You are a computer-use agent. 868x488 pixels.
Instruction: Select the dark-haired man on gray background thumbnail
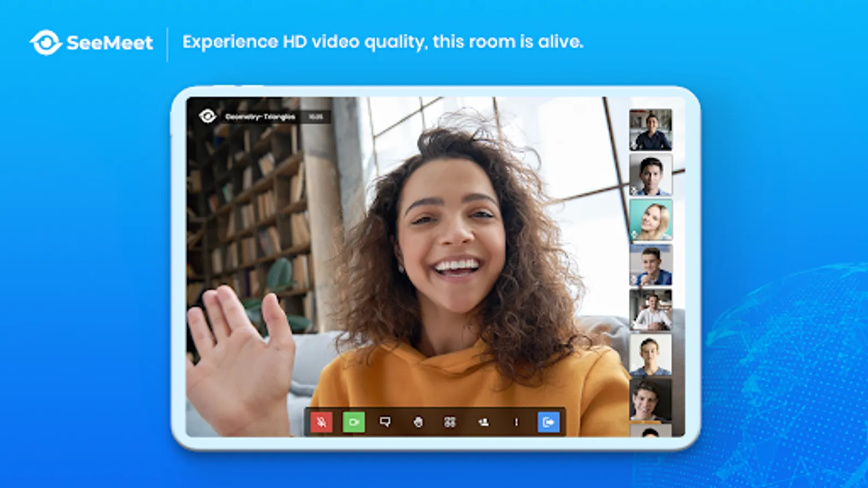650,175
